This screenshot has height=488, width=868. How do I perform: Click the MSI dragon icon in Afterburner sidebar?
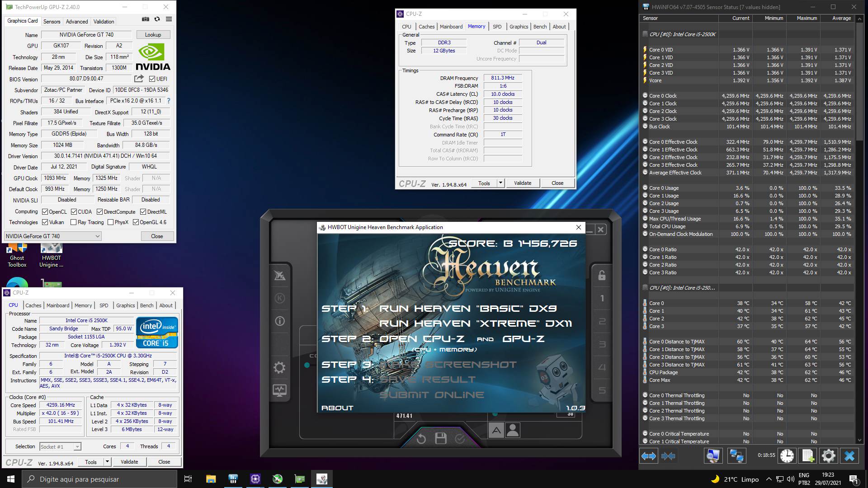pyautogui.click(x=280, y=275)
